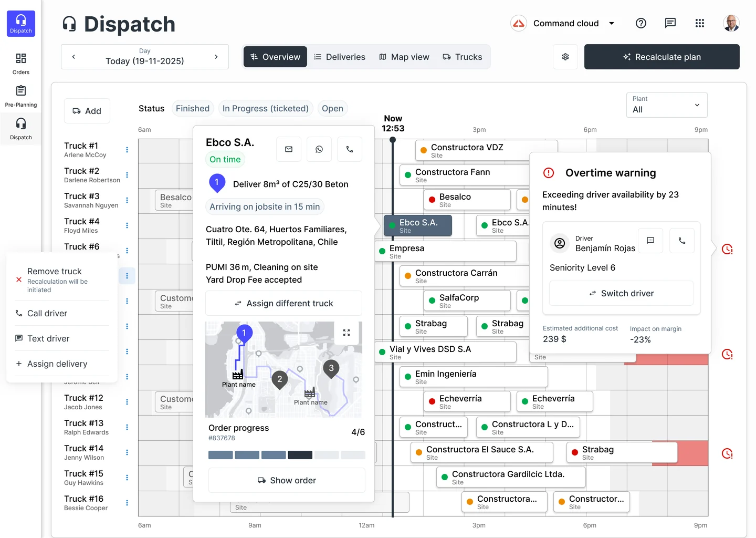This screenshot has height=538, width=756.
Task: Click Assign different truck
Action: [283, 303]
